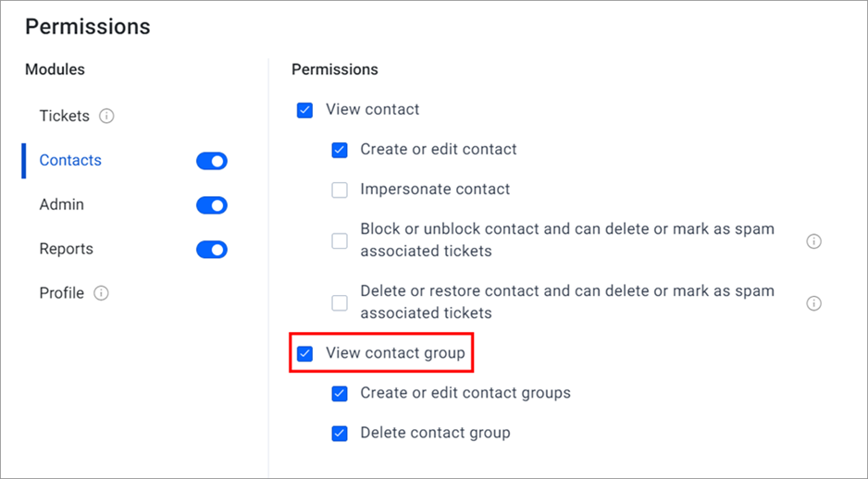The image size is (868, 479).
Task: Click info icon for Delete or restore contact
Action: tap(813, 303)
